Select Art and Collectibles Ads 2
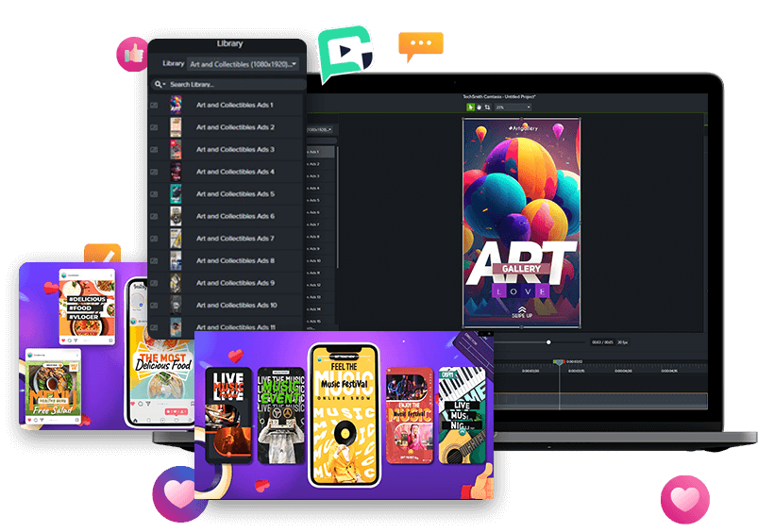Image resolution: width=774 pixels, height=532 pixels. point(235,127)
